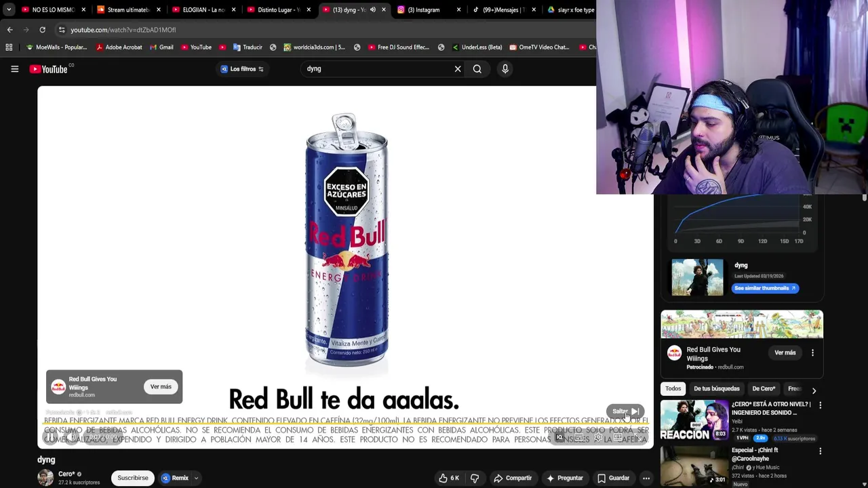Screen dimensions: 868x488
Task: Subscribe to Cero* with Suscribirse button
Action: (133, 478)
